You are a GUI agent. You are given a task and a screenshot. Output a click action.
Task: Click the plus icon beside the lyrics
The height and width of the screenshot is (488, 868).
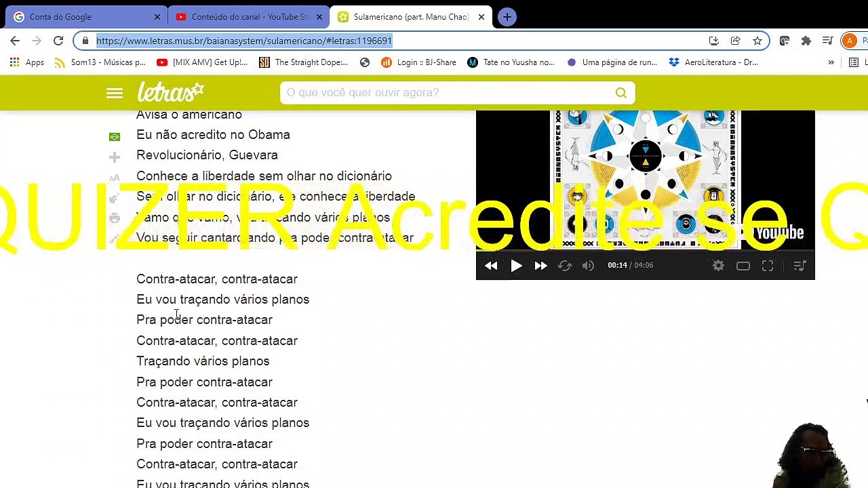pyautogui.click(x=115, y=157)
